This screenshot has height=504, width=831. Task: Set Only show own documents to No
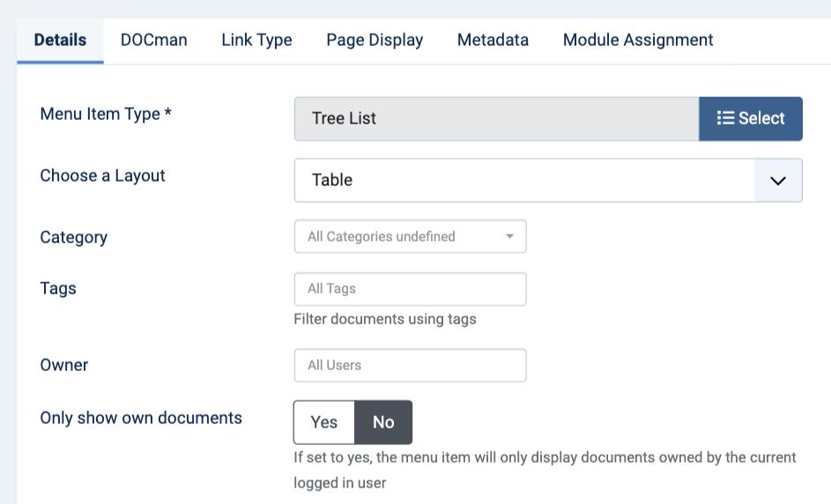coord(383,422)
